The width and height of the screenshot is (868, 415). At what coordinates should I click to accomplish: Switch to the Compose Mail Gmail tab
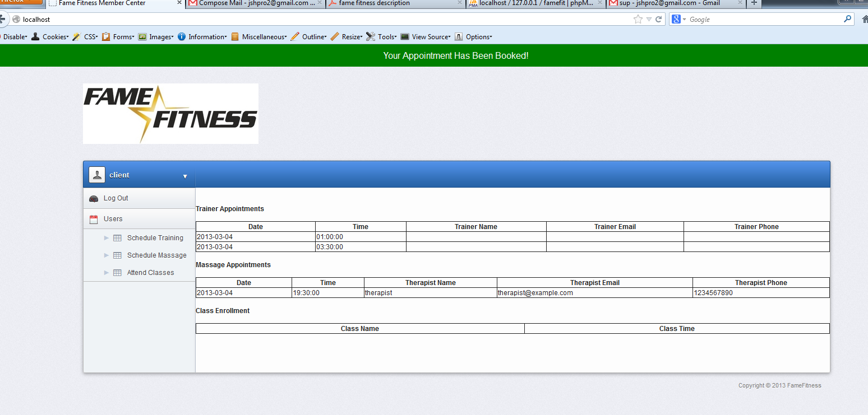click(x=256, y=3)
